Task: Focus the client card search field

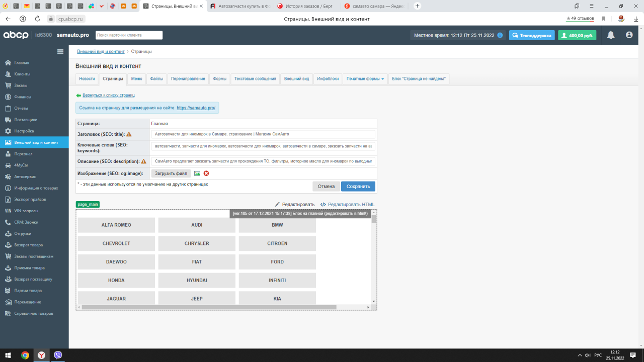Action: [129, 35]
